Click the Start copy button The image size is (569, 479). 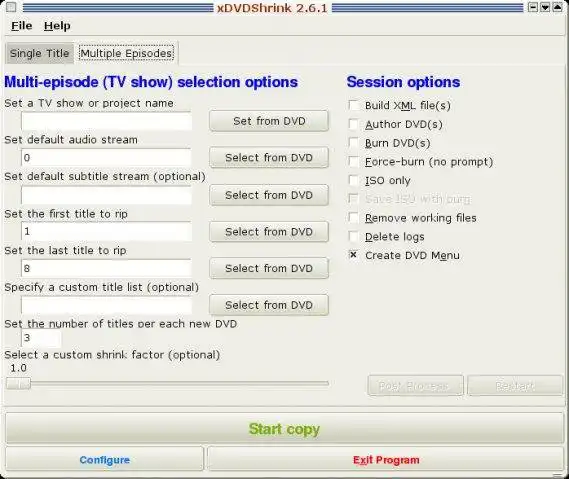[x=284, y=429]
